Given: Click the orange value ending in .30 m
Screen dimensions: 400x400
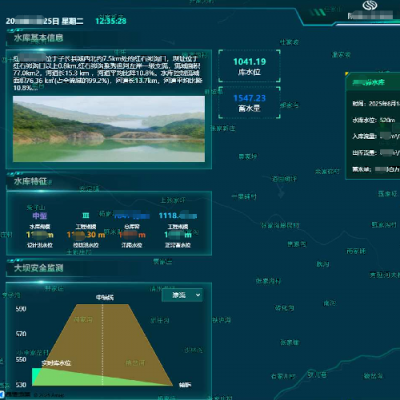Looking at the screenshot, I should [x=86, y=235].
